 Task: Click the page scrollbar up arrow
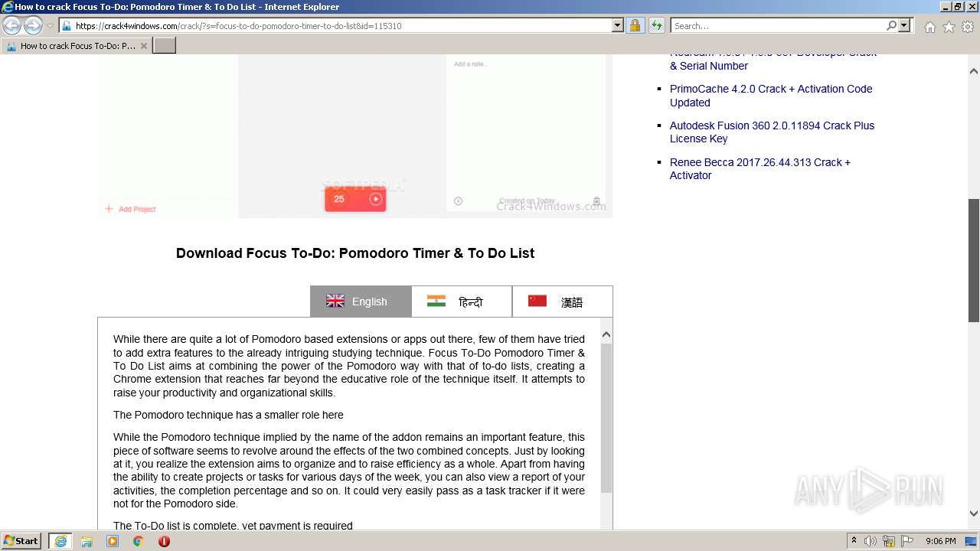click(x=974, y=71)
